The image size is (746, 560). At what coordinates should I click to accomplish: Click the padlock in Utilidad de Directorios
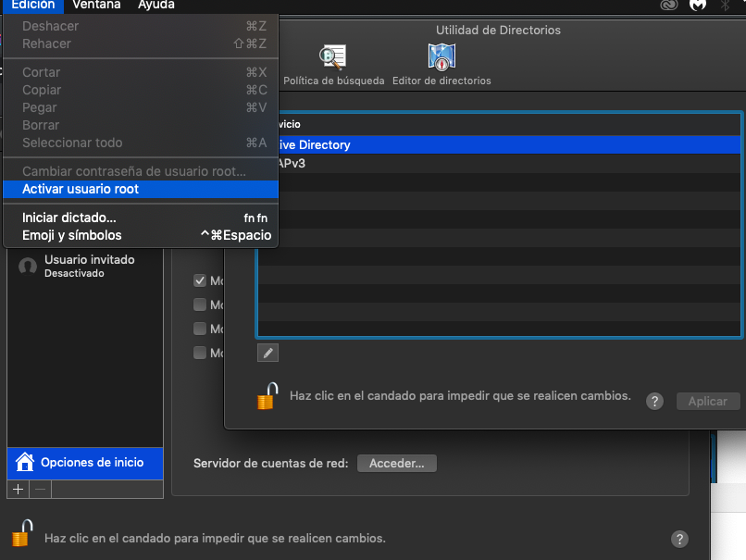pos(267,396)
